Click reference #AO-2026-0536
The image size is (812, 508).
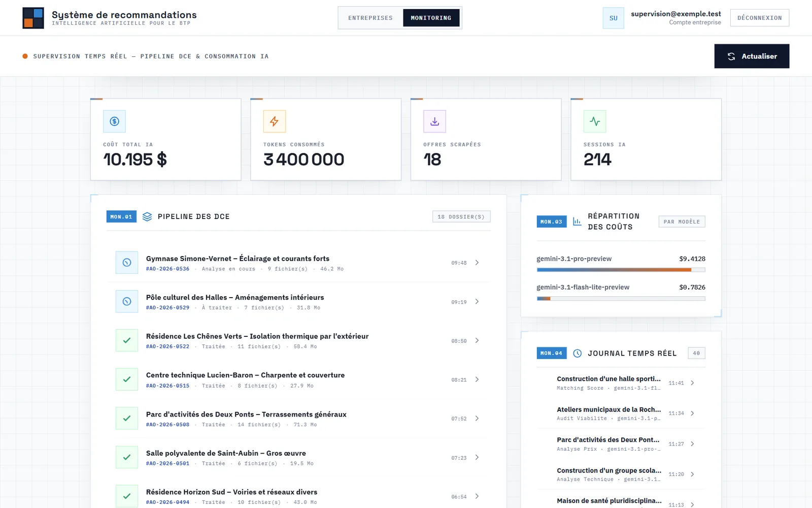tap(167, 269)
